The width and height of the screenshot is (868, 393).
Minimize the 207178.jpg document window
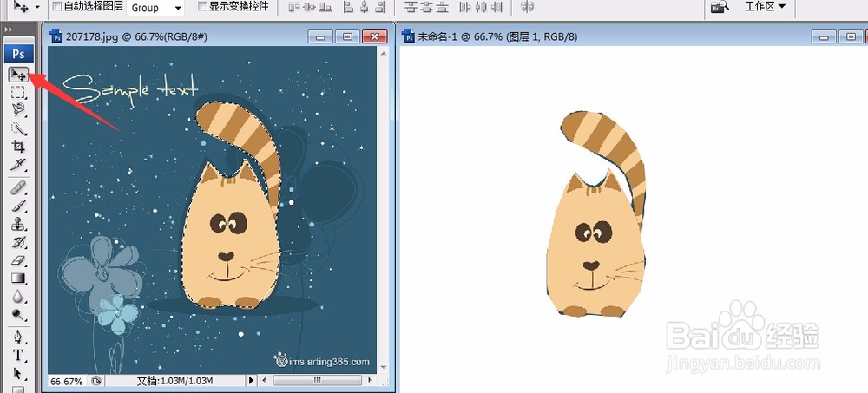click(320, 36)
